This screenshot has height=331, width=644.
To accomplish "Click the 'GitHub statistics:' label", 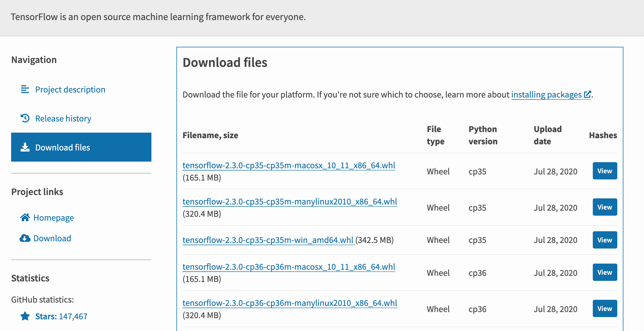I will tap(42, 300).
